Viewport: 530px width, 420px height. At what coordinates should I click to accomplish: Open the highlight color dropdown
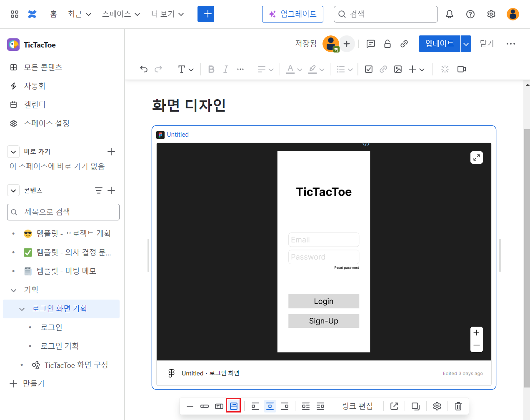pyautogui.click(x=316, y=69)
